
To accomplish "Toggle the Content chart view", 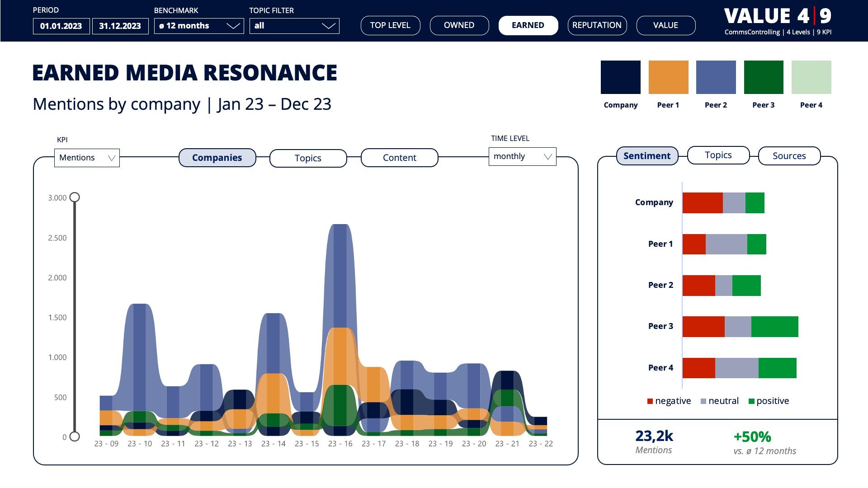I will 399,158.
